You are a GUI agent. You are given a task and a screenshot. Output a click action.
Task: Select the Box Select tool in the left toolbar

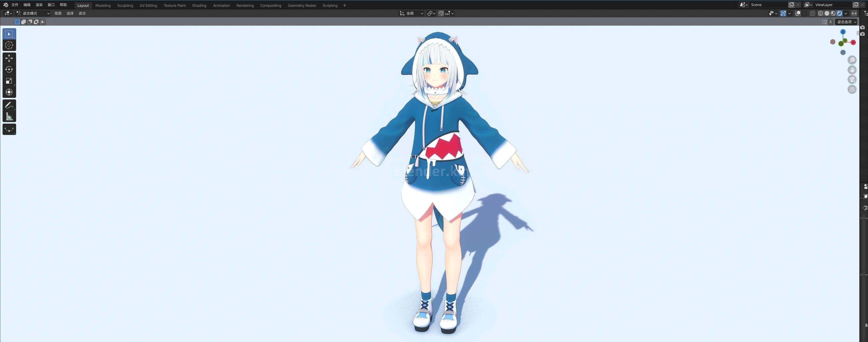tap(9, 34)
